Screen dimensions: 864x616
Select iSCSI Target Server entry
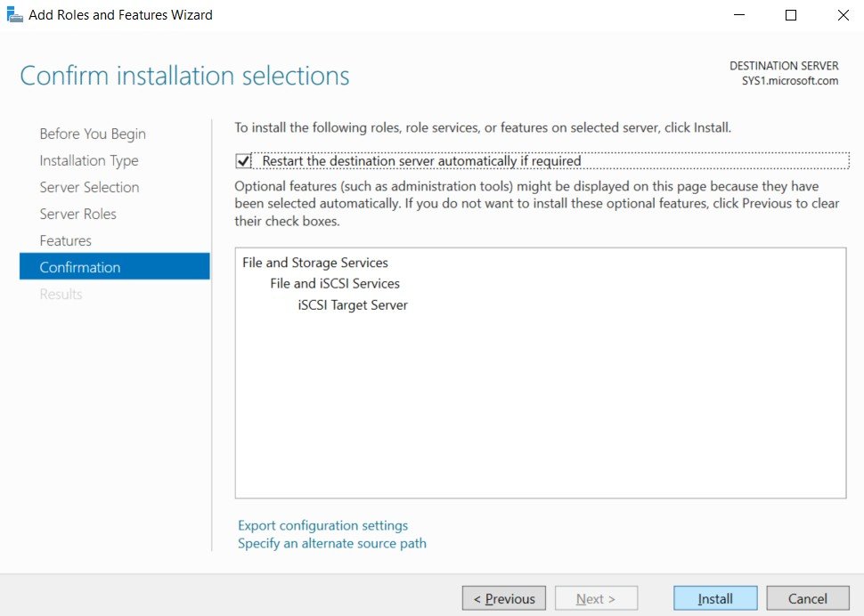pyautogui.click(x=353, y=305)
